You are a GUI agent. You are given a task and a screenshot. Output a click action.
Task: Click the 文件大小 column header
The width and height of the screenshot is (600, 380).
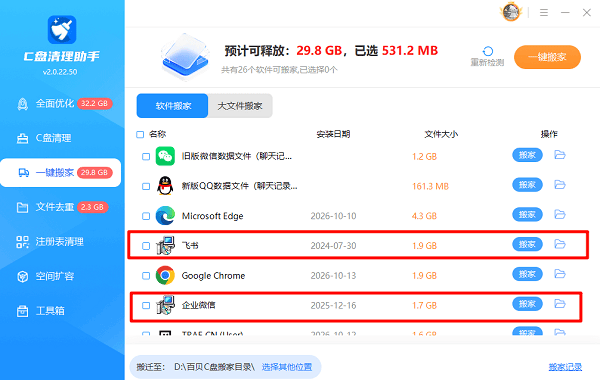pos(441,134)
